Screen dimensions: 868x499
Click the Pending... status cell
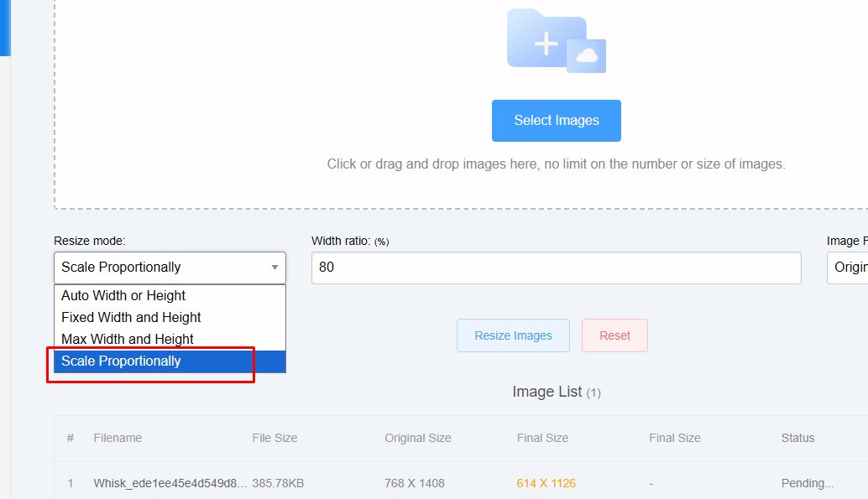pos(807,484)
